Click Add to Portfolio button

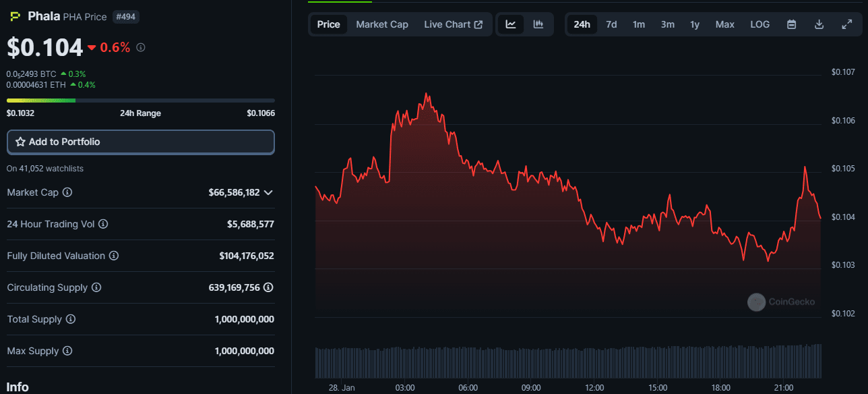(x=141, y=142)
